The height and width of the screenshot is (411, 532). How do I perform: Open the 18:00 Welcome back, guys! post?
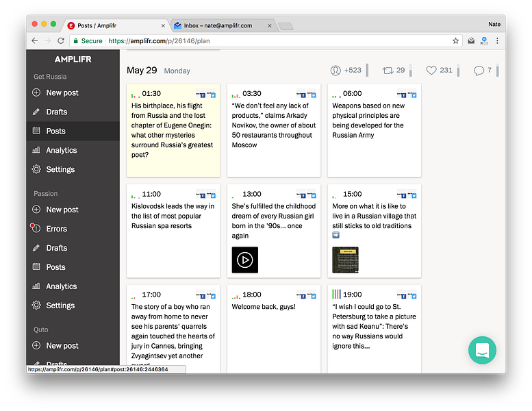(x=274, y=329)
